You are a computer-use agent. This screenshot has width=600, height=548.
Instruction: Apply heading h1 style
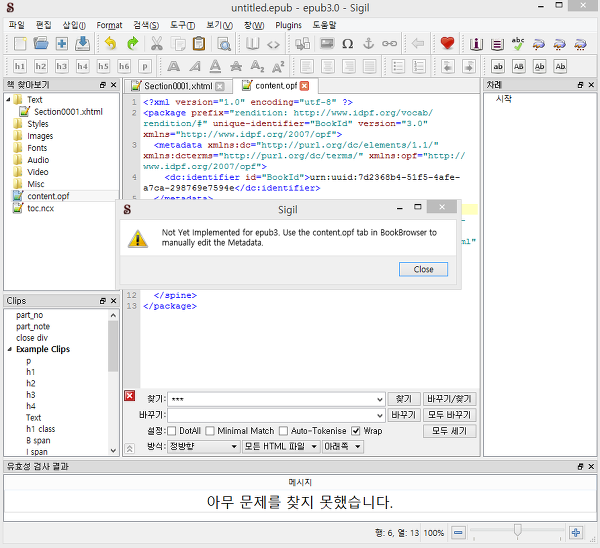pos(20,66)
